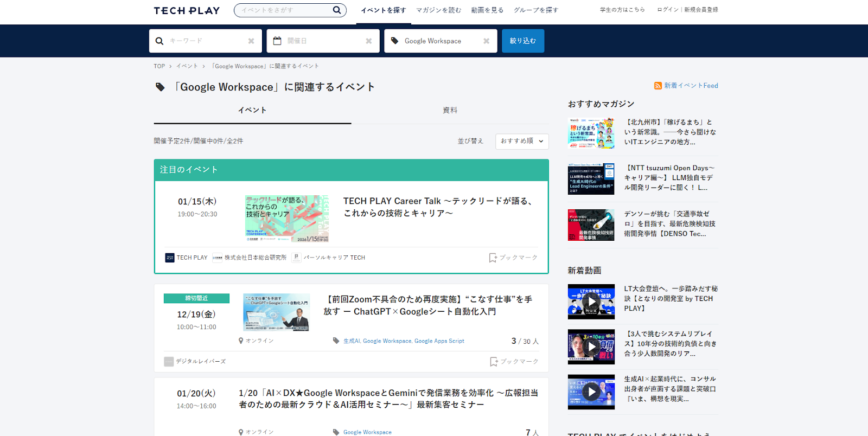Bookmark the ChatGPT × Google Sheets event

point(514,361)
